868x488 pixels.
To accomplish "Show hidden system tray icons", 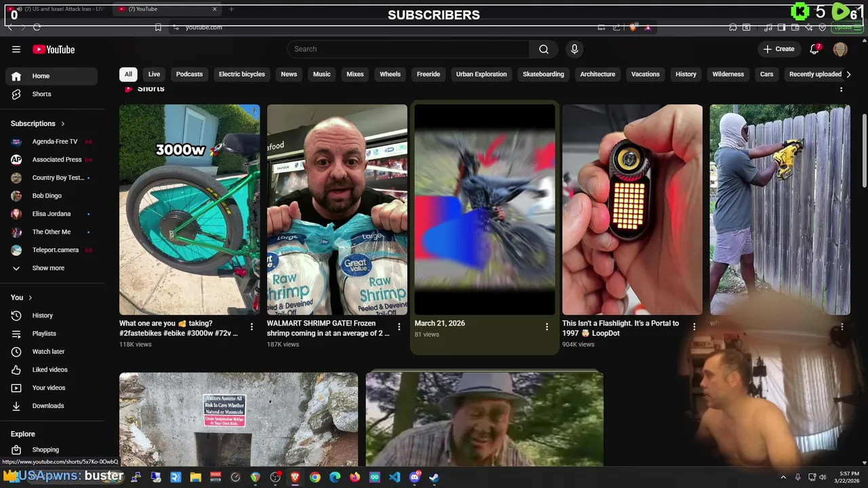I will point(783,477).
